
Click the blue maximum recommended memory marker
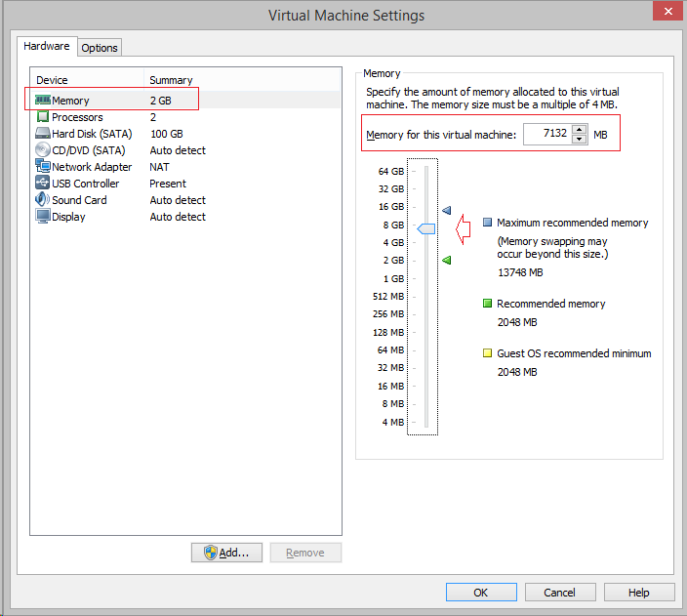point(447,211)
